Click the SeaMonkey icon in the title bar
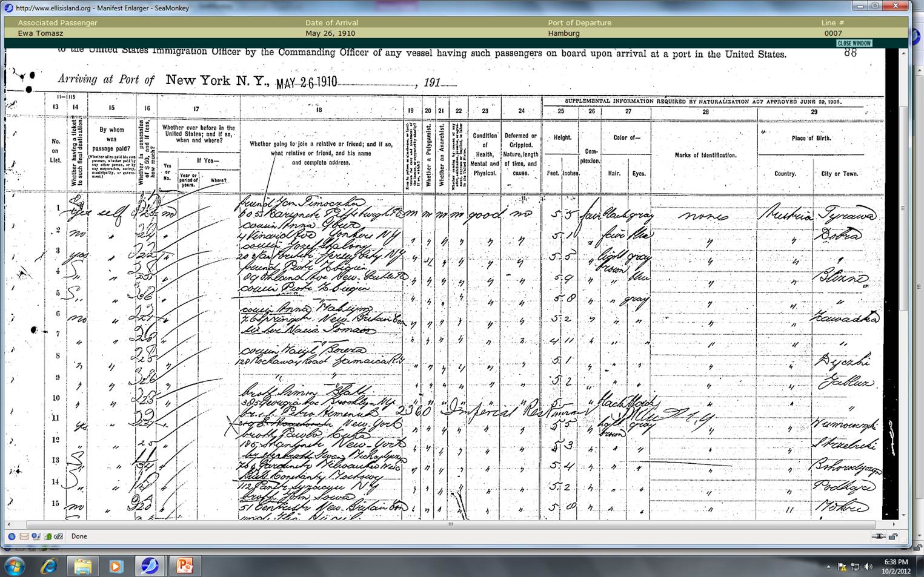Viewport: 924px width, 577px height. [8, 8]
